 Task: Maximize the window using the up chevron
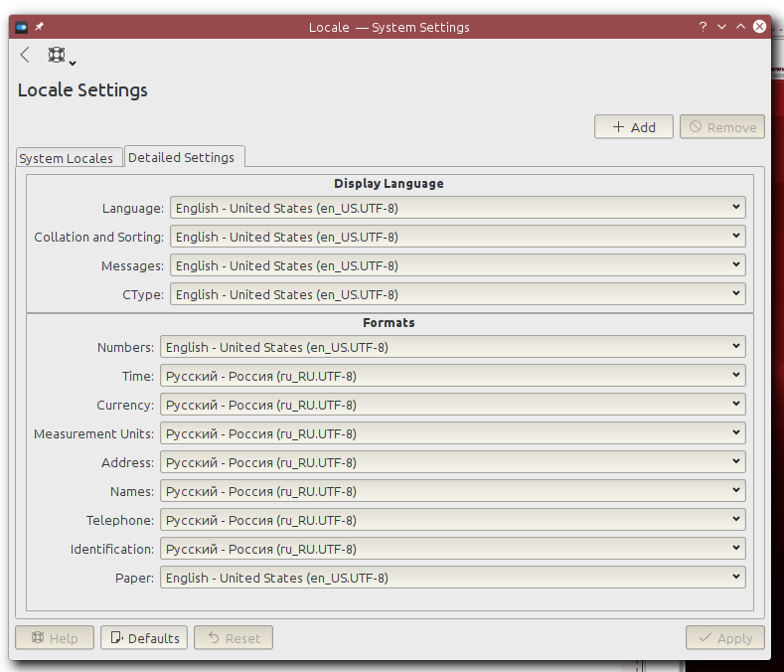[740, 27]
